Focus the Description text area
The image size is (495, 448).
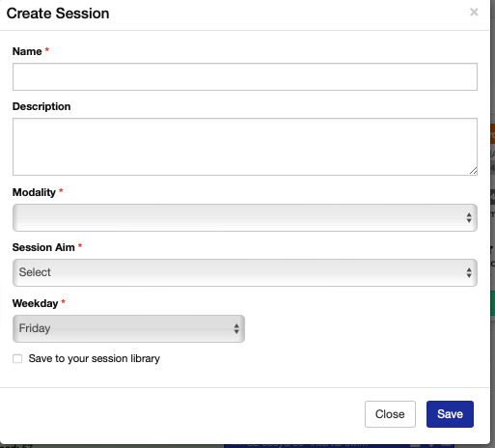click(245, 147)
